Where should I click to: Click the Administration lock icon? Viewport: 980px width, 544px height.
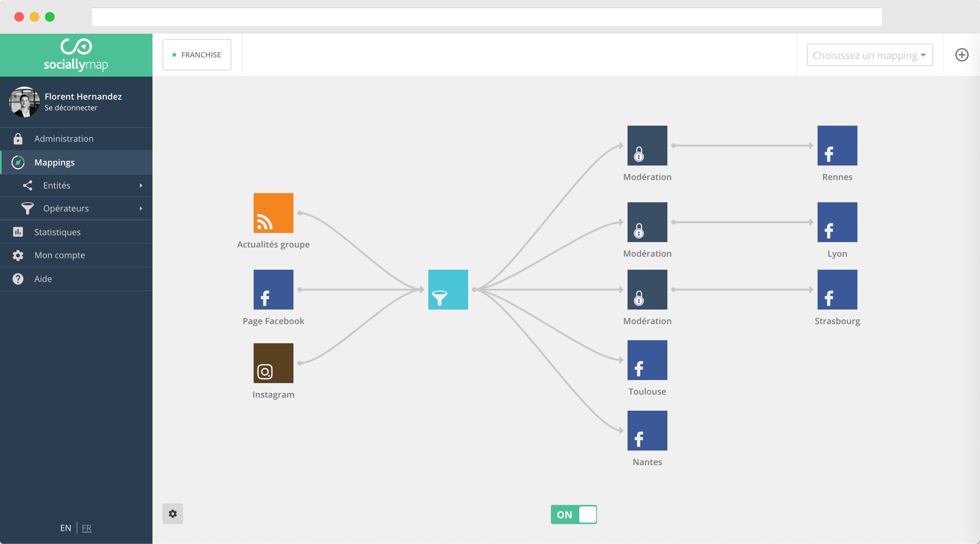coord(18,139)
